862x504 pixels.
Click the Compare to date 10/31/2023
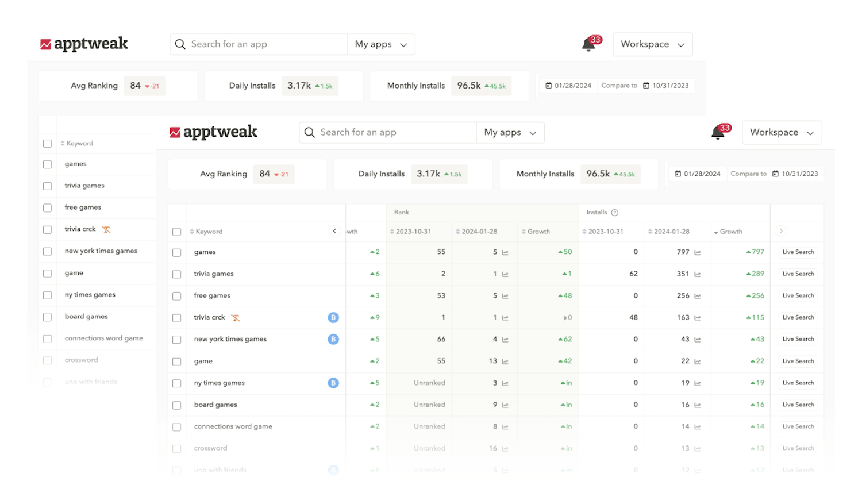pyautogui.click(x=802, y=174)
